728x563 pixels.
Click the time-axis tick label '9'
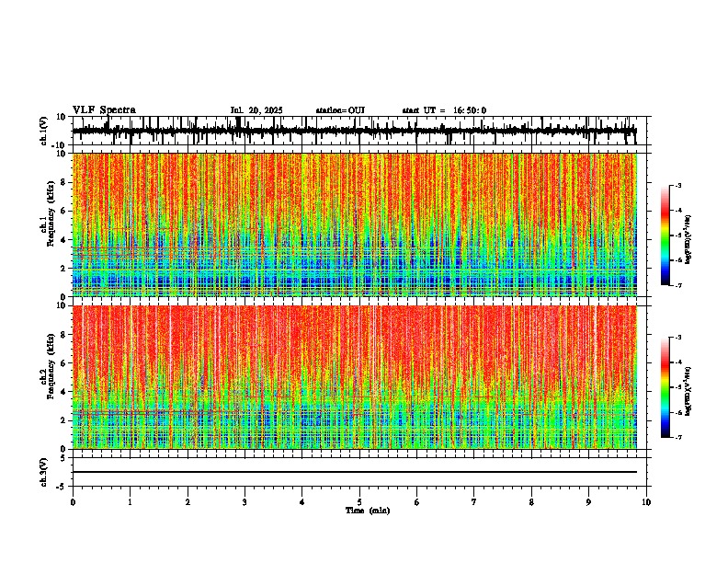pos(588,502)
